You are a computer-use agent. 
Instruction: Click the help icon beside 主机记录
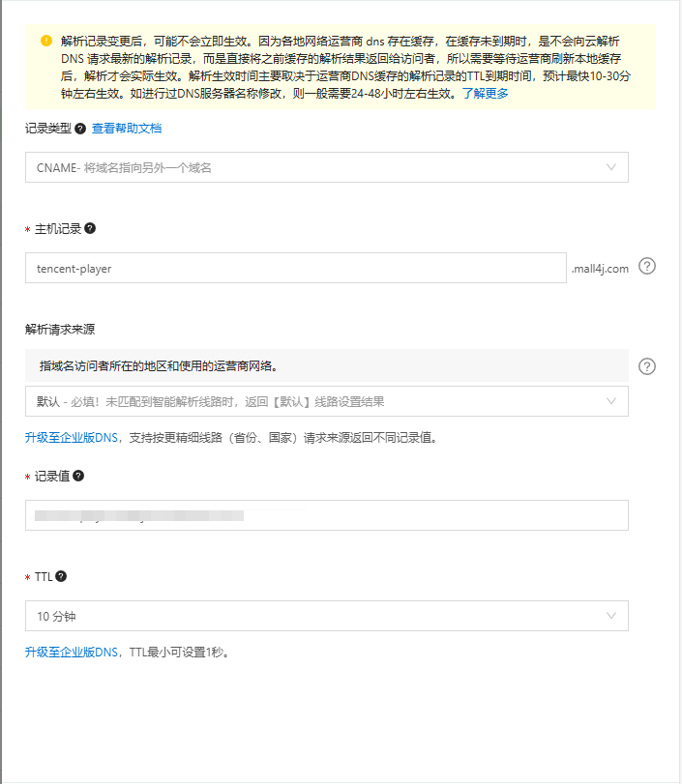pos(90,229)
